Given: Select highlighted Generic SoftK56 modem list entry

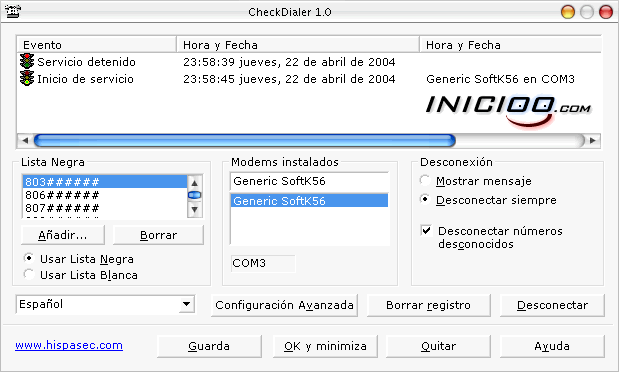Looking at the screenshot, I should (x=310, y=201).
